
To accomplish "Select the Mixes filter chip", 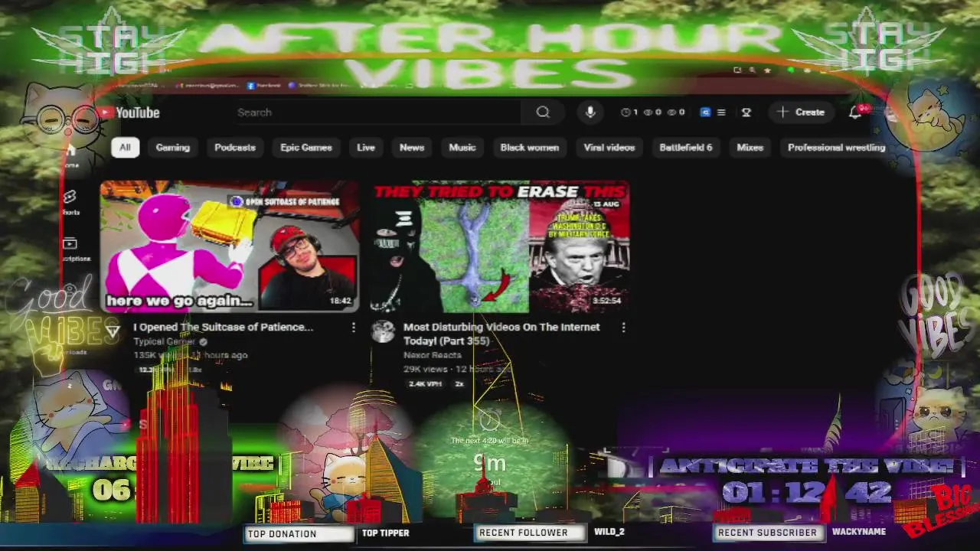I will click(x=750, y=148).
